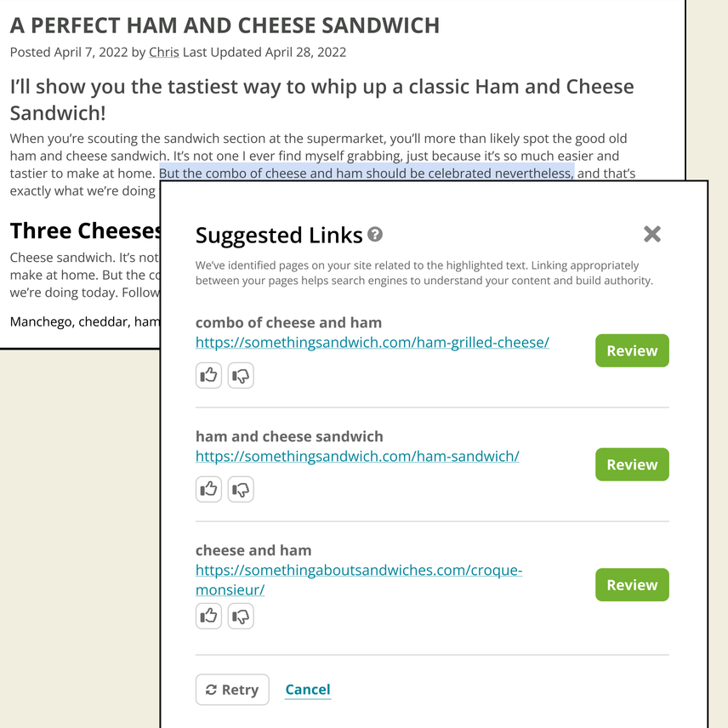Open author Chris's profile link
Screen dimensions: 728x728
pos(164,52)
